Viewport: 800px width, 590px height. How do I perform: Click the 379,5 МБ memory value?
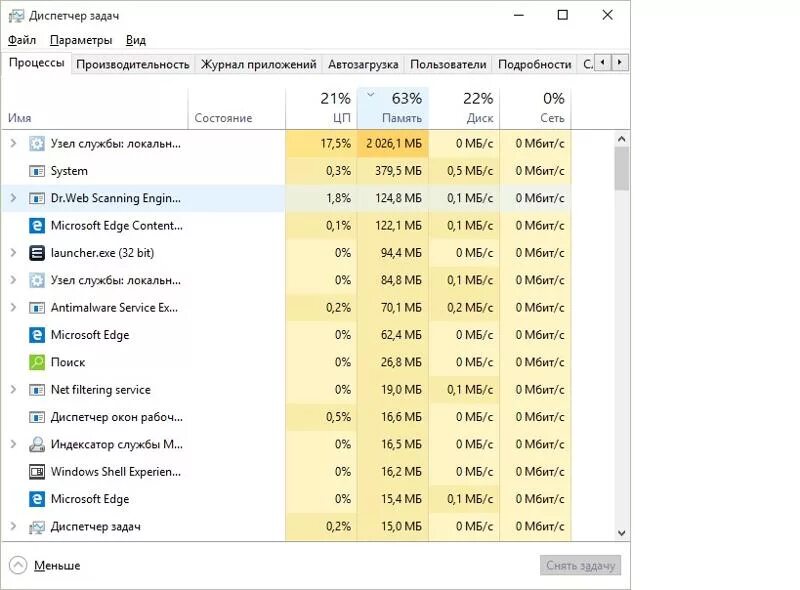(x=398, y=171)
